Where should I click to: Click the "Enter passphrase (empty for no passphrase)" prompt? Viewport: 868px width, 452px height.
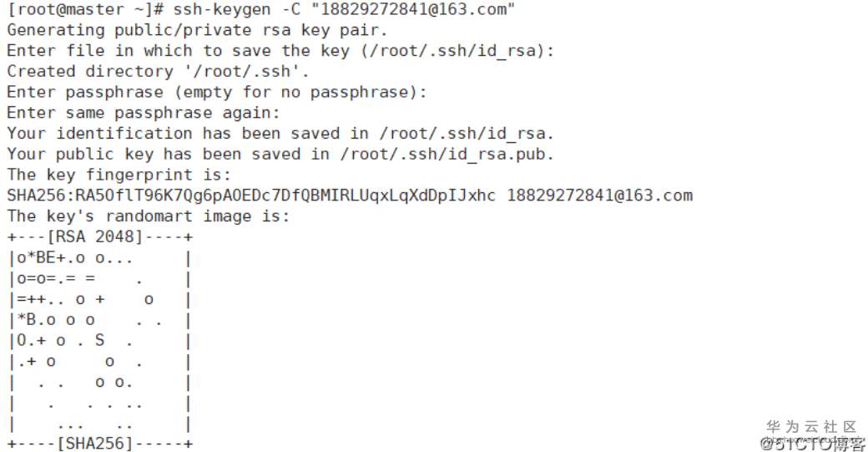pos(217,92)
